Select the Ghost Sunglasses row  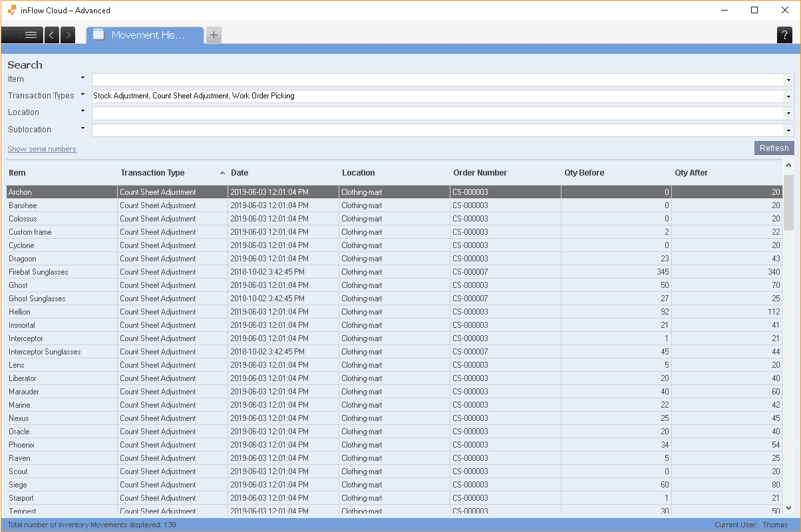click(x=395, y=299)
